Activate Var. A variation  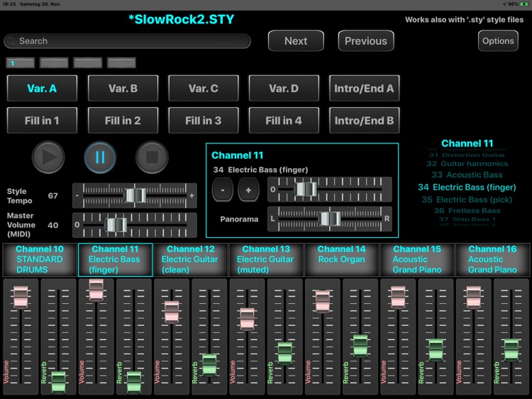click(x=42, y=88)
